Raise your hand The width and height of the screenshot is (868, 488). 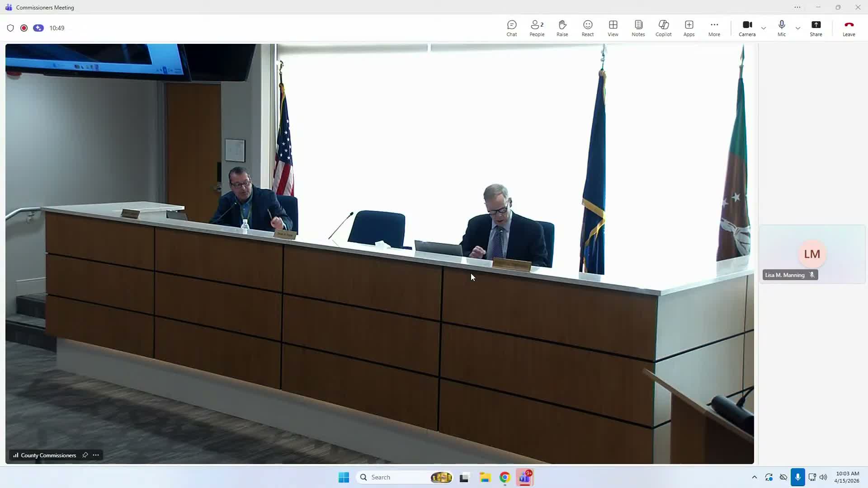tap(562, 28)
